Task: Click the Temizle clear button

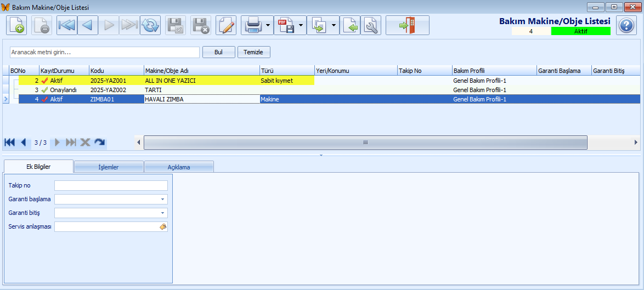Action: coord(254,53)
